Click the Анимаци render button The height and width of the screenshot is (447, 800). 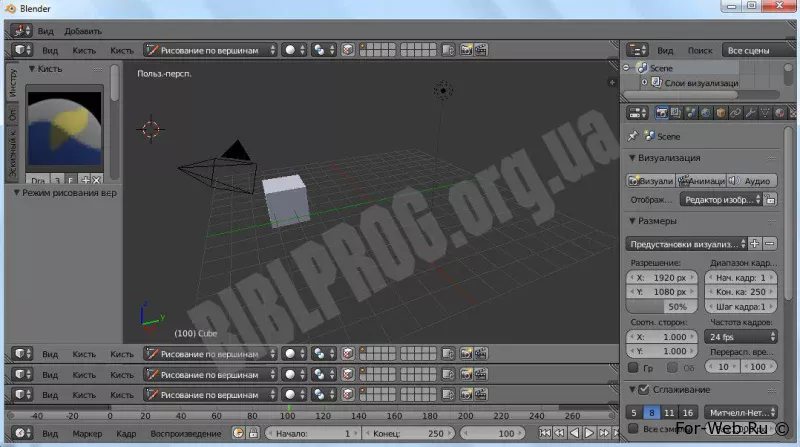pyautogui.click(x=702, y=181)
